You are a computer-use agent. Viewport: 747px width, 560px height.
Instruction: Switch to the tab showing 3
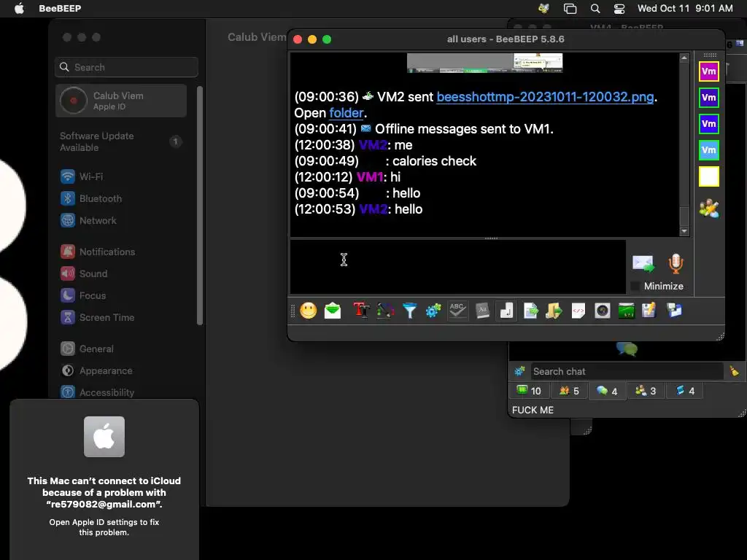pyautogui.click(x=646, y=391)
